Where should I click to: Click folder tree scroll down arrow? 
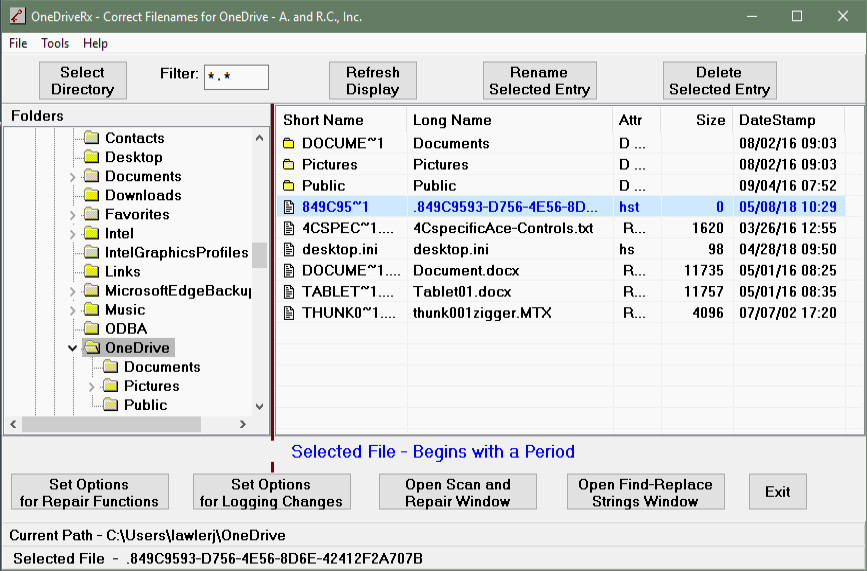pos(259,406)
